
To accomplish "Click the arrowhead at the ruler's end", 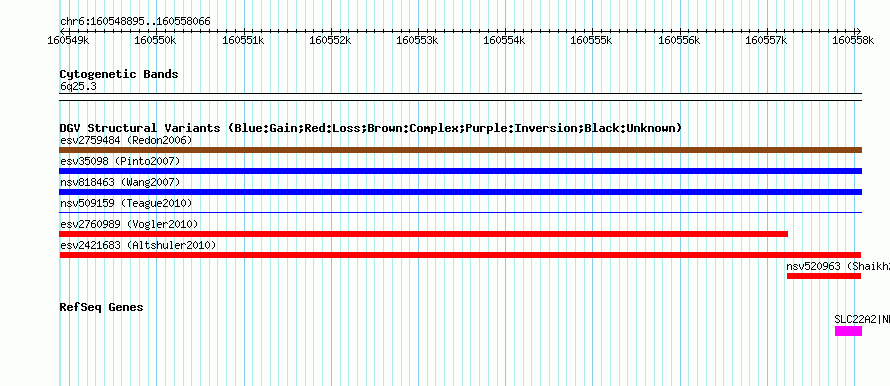I will pyautogui.click(x=859, y=31).
